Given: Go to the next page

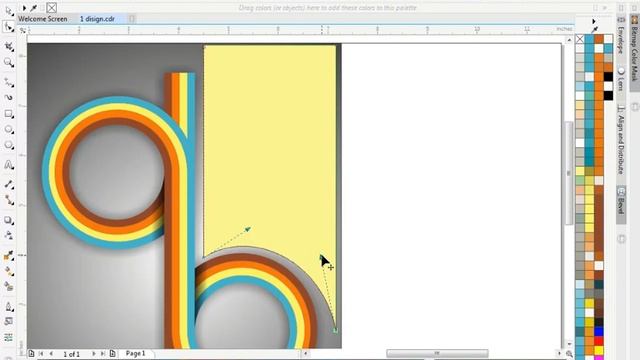Looking at the screenshot, I should [x=93, y=353].
